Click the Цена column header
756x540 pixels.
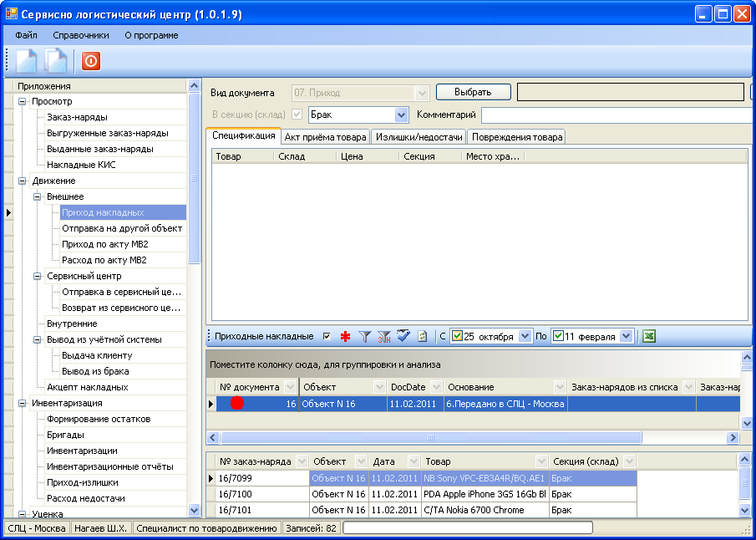pyautogui.click(x=368, y=156)
